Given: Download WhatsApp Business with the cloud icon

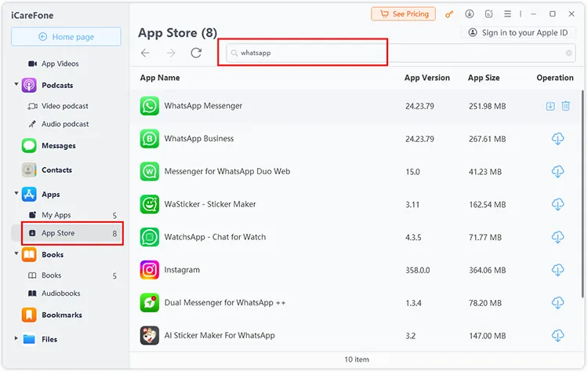Looking at the screenshot, I should pyautogui.click(x=557, y=139).
